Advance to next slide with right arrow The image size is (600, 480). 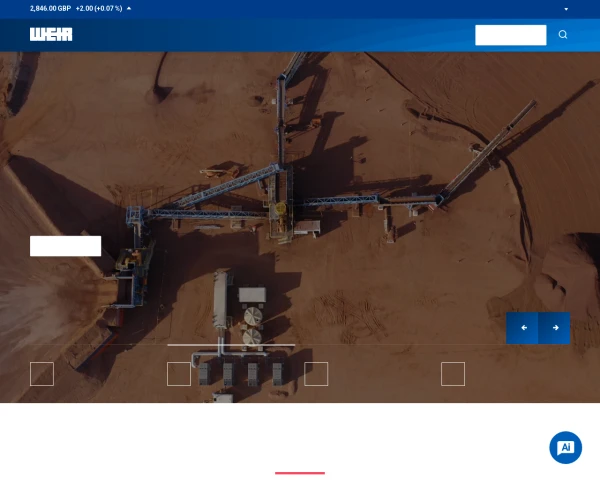point(555,327)
